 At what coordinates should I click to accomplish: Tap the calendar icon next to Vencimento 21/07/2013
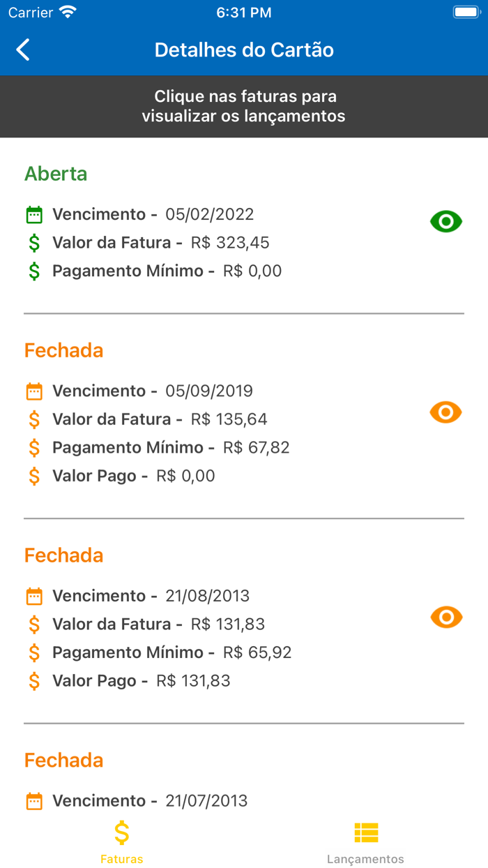[x=33, y=801]
